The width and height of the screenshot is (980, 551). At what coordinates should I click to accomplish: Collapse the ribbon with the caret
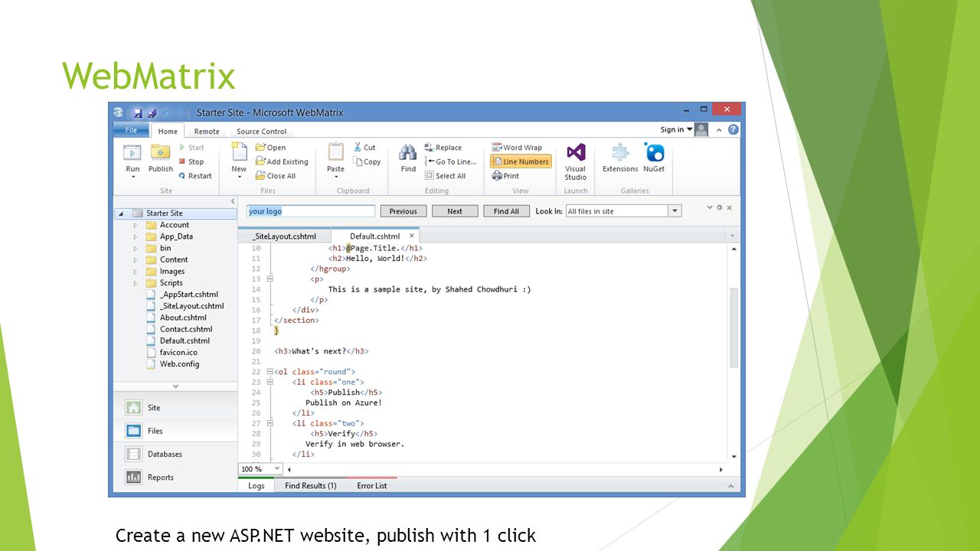pos(719,130)
